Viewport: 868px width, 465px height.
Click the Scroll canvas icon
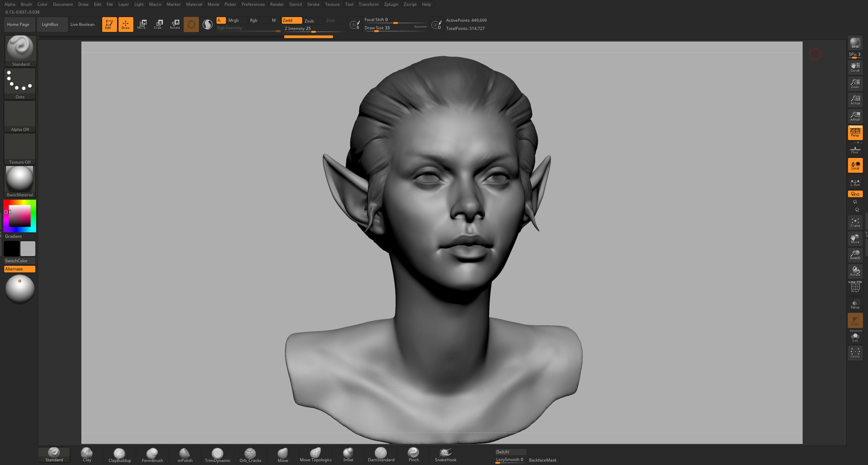point(855,67)
